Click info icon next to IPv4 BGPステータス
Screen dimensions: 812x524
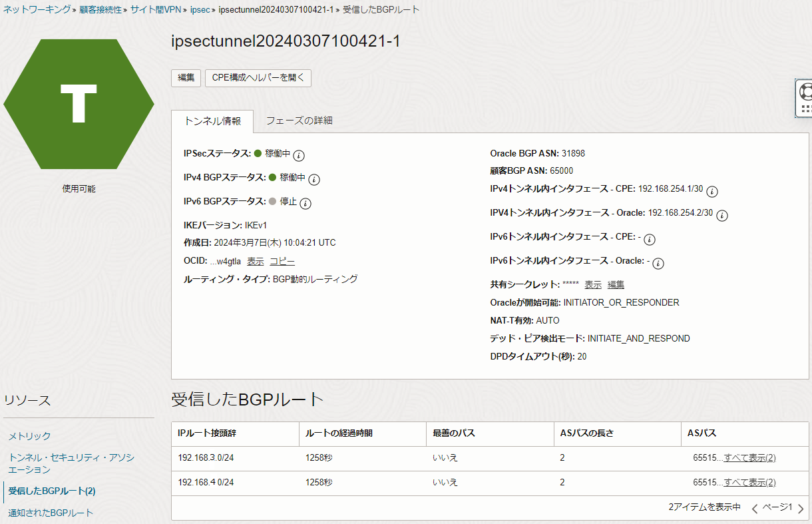314,179
